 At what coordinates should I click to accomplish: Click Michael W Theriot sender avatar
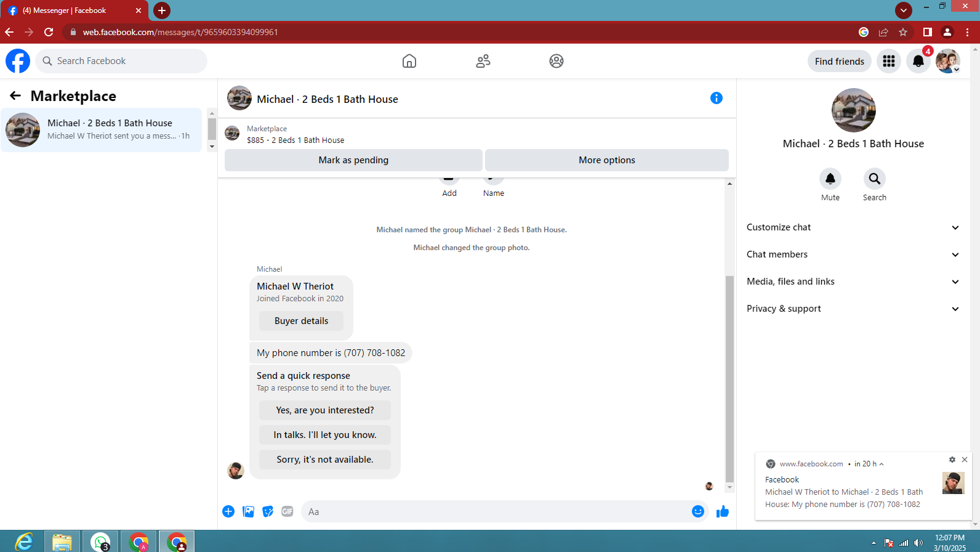(236, 471)
